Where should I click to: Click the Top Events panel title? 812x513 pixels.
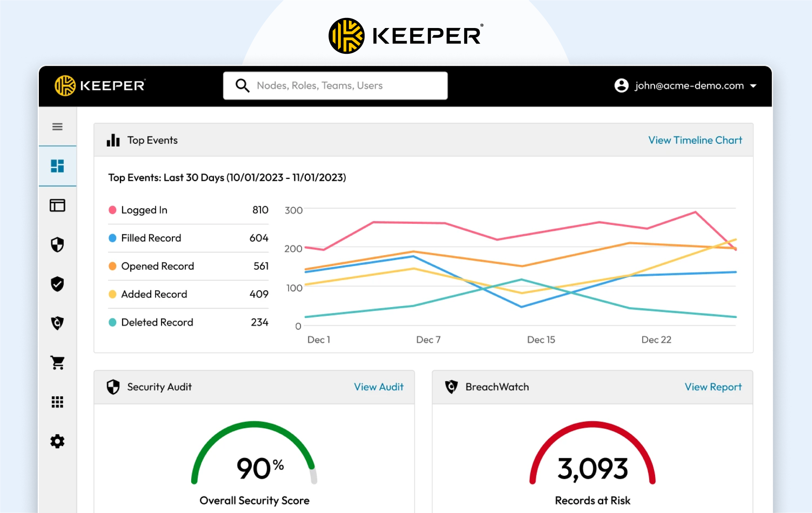[152, 140]
